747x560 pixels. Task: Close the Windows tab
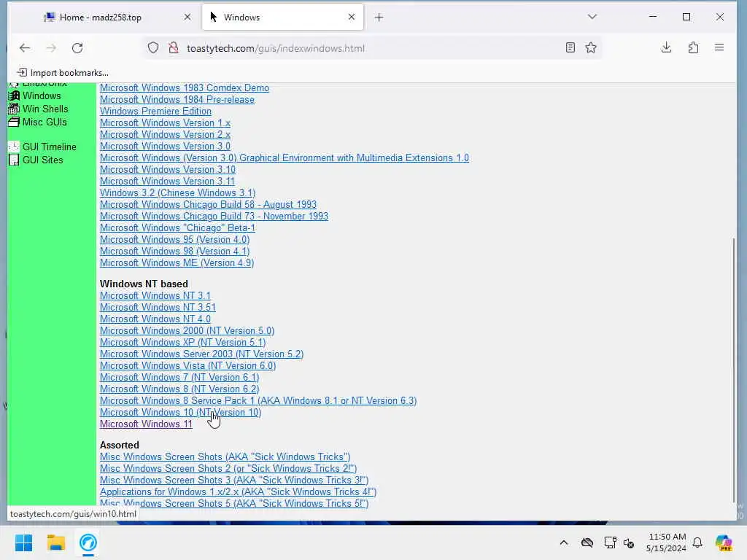[x=352, y=17]
